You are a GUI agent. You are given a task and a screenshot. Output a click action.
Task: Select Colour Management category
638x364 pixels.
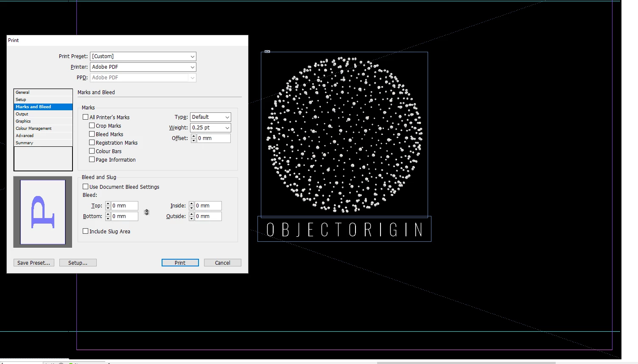[x=43, y=129]
